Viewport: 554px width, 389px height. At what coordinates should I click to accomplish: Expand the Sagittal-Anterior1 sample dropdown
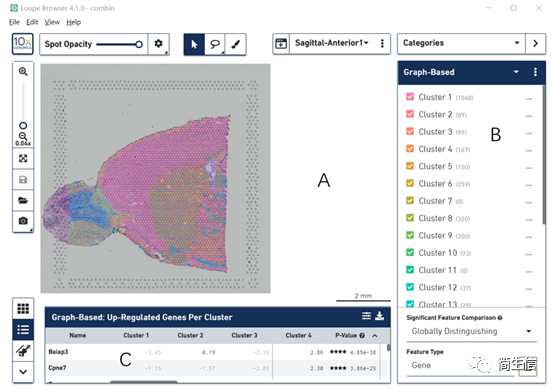[x=332, y=43]
